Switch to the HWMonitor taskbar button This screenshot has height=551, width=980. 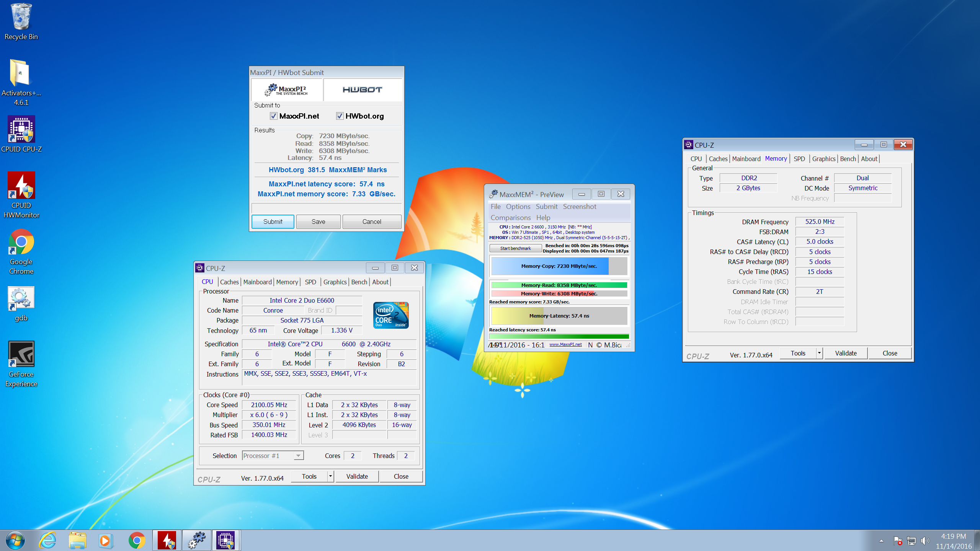pos(167,540)
